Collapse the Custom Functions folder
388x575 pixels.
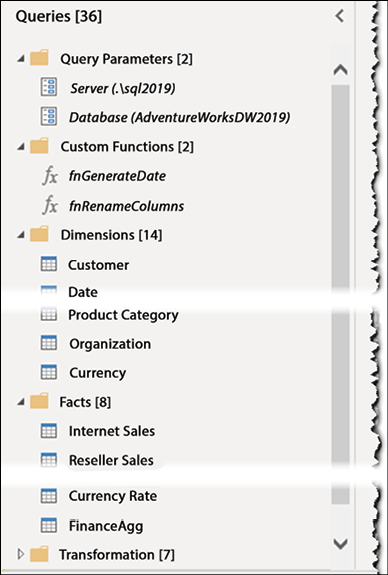click(21, 147)
